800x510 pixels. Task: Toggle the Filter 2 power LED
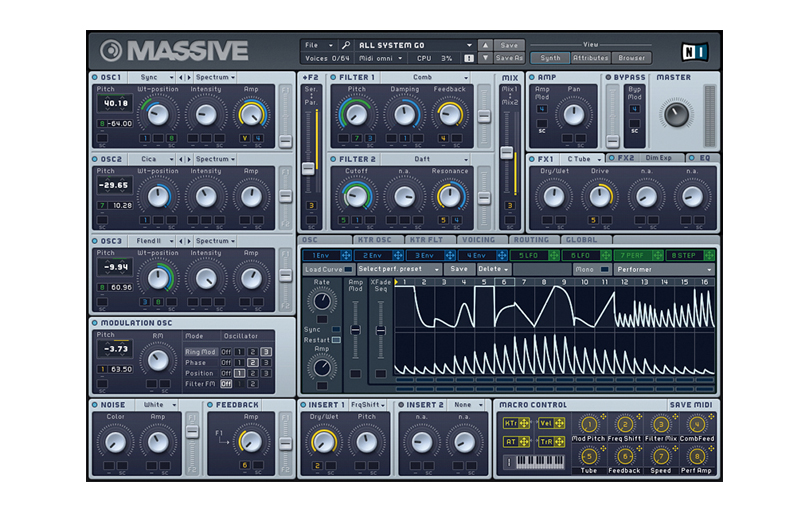(333, 159)
